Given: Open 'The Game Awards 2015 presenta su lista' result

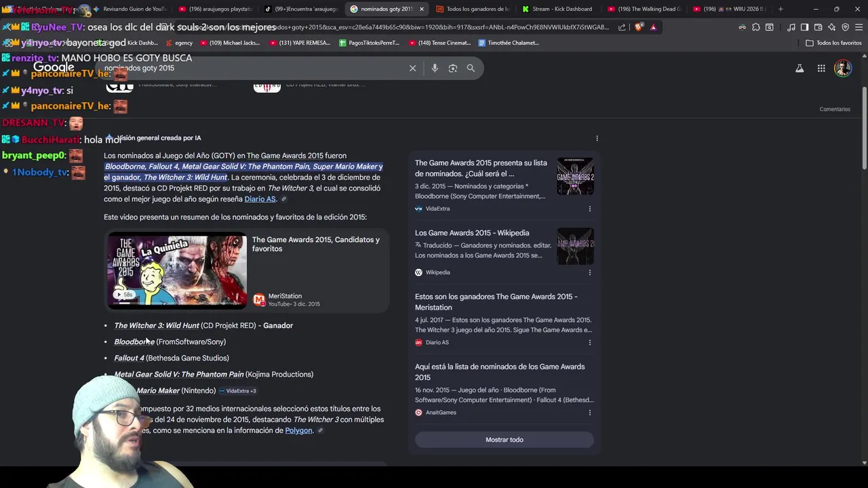Looking at the screenshot, I should (x=481, y=168).
